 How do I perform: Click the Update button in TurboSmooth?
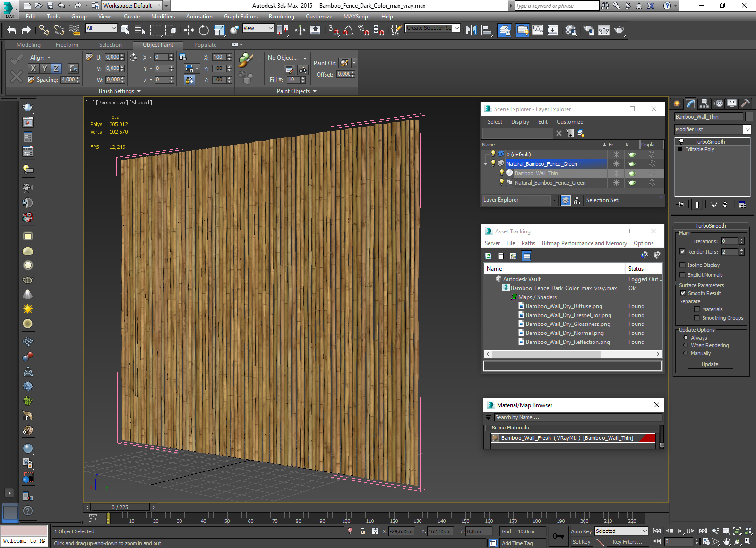click(710, 364)
